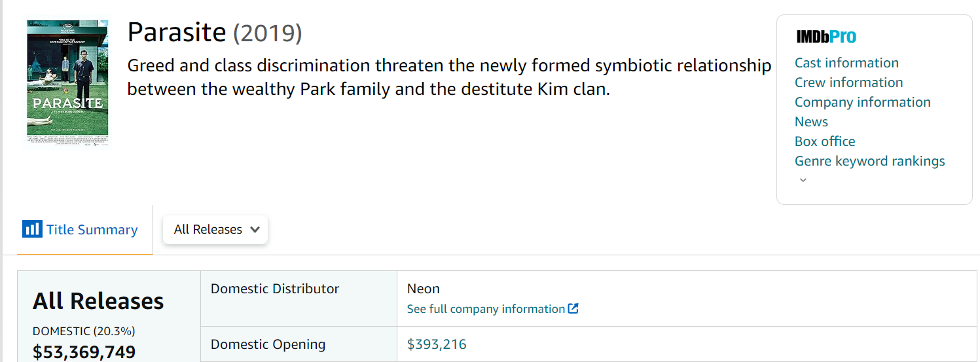This screenshot has height=362, width=980.
Task: Click the Neon distributor name
Action: point(424,289)
